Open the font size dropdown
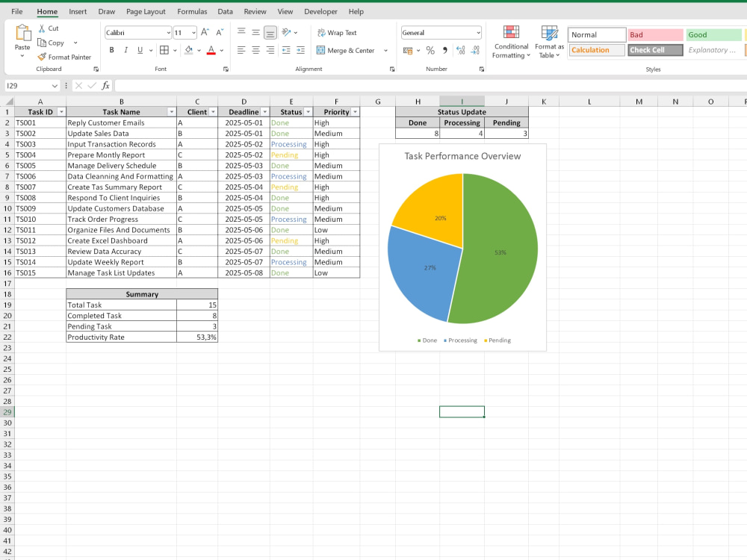Image resolution: width=747 pixels, height=560 pixels. click(193, 33)
